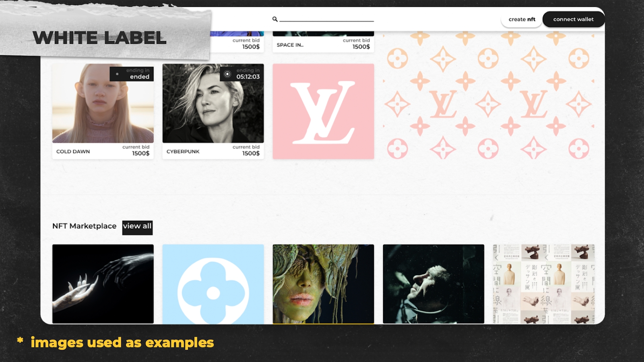Viewport: 644px width, 362px height.
Task: Open the astronaut helmet artwork
Action: click(x=433, y=284)
